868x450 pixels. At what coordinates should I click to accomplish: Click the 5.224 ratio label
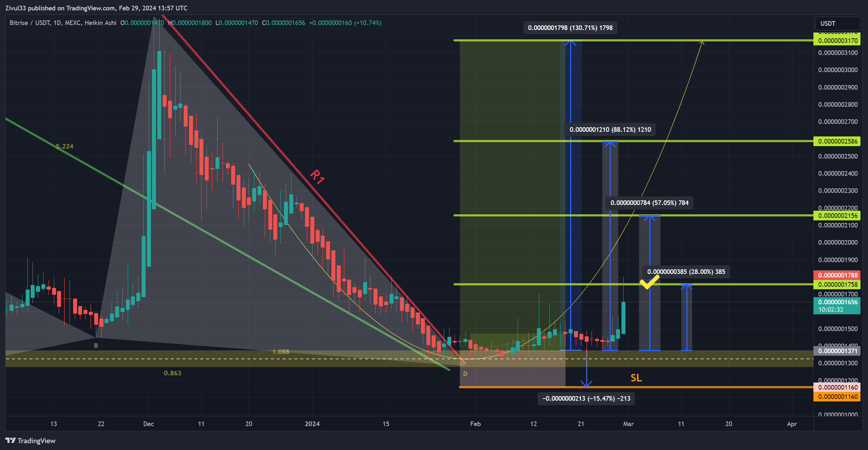point(65,146)
